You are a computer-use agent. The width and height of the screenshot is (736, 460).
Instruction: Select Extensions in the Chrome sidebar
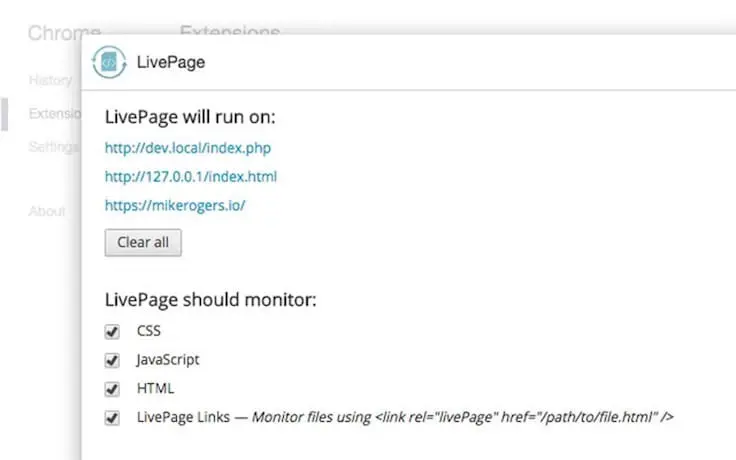click(x=54, y=114)
